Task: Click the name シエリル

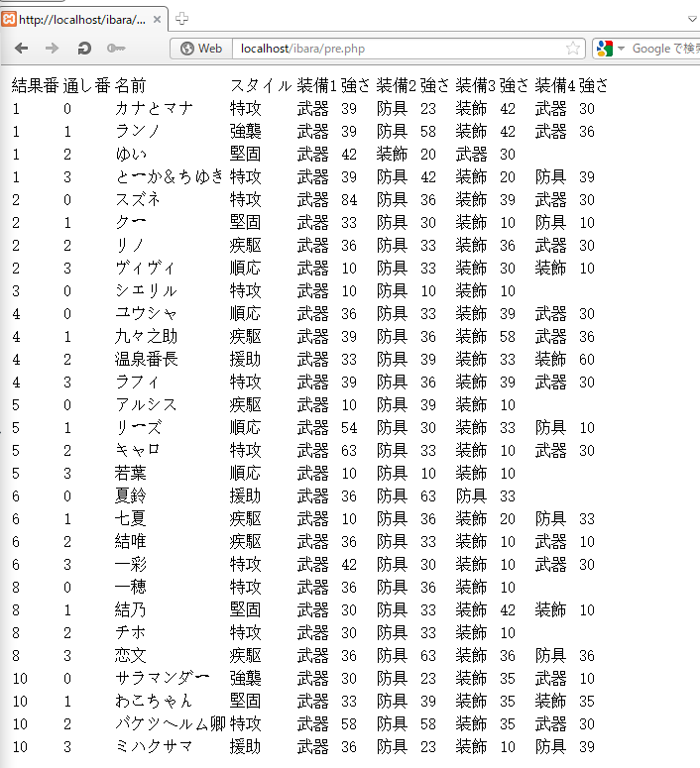Action: click(x=146, y=291)
